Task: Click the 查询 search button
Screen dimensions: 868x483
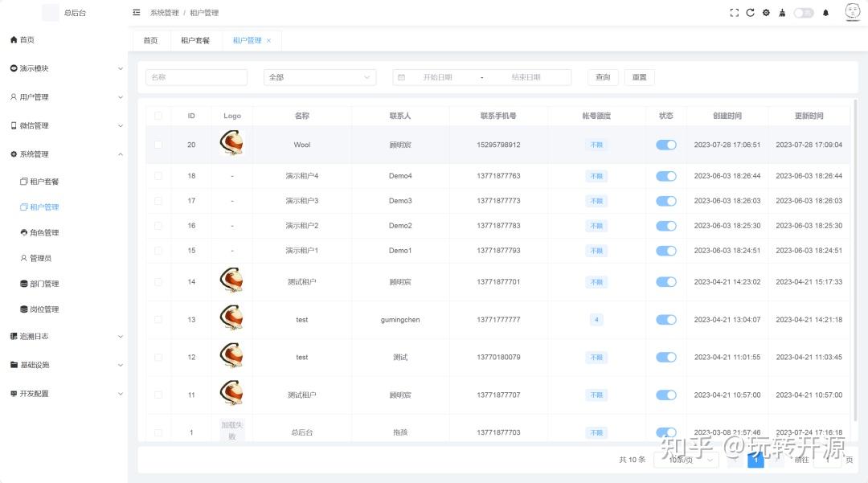Action: [x=603, y=76]
